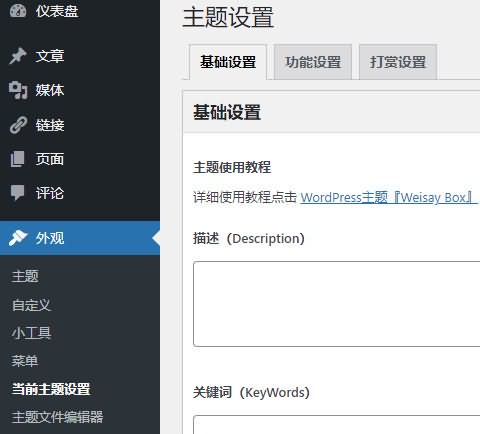Switch to the 打赏设置 tab
Image resolution: width=480 pixels, height=434 pixels.
[398, 62]
